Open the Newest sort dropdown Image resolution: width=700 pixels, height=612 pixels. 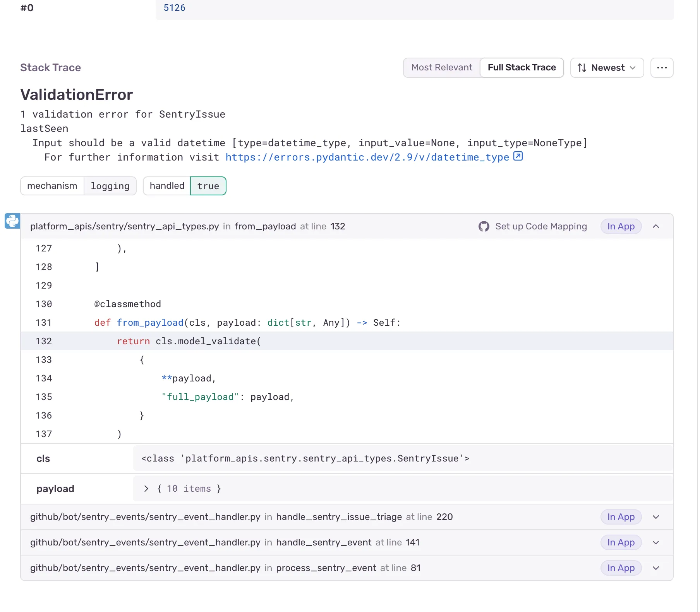pos(607,68)
